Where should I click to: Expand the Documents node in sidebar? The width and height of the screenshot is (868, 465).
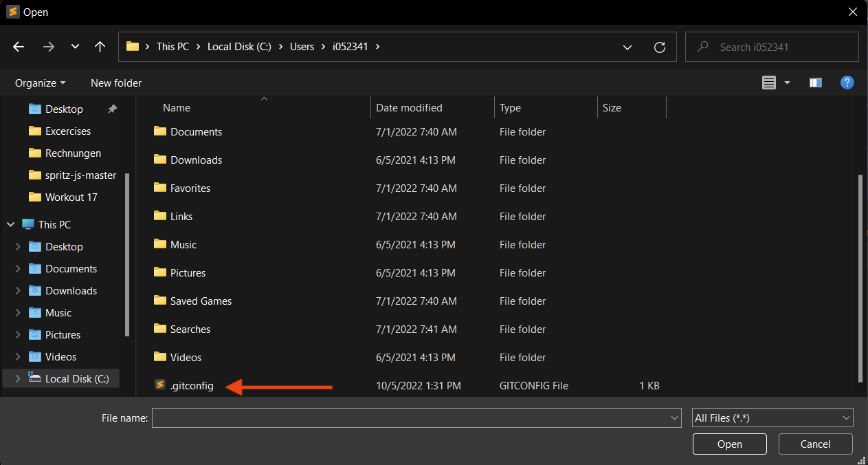tap(18, 269)
